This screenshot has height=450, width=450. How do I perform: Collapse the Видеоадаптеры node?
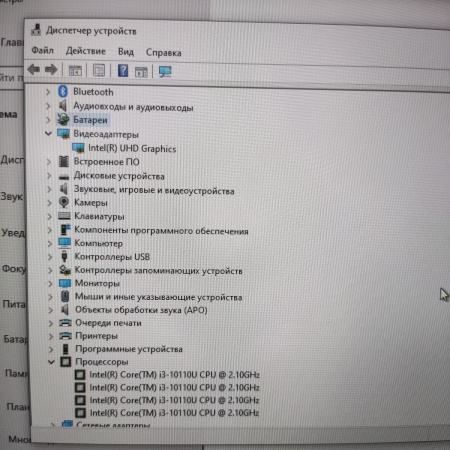(49, 134)
